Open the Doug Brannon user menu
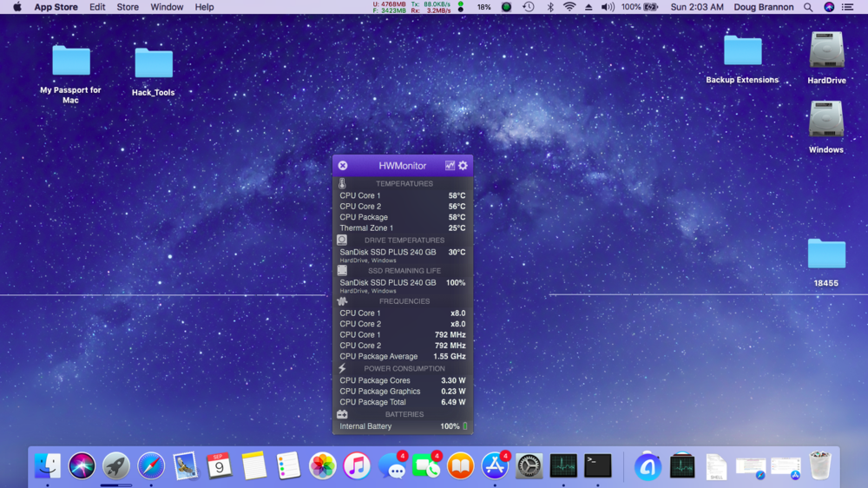The height and width of the screenshot is (488, 868). tap(763, 7)
